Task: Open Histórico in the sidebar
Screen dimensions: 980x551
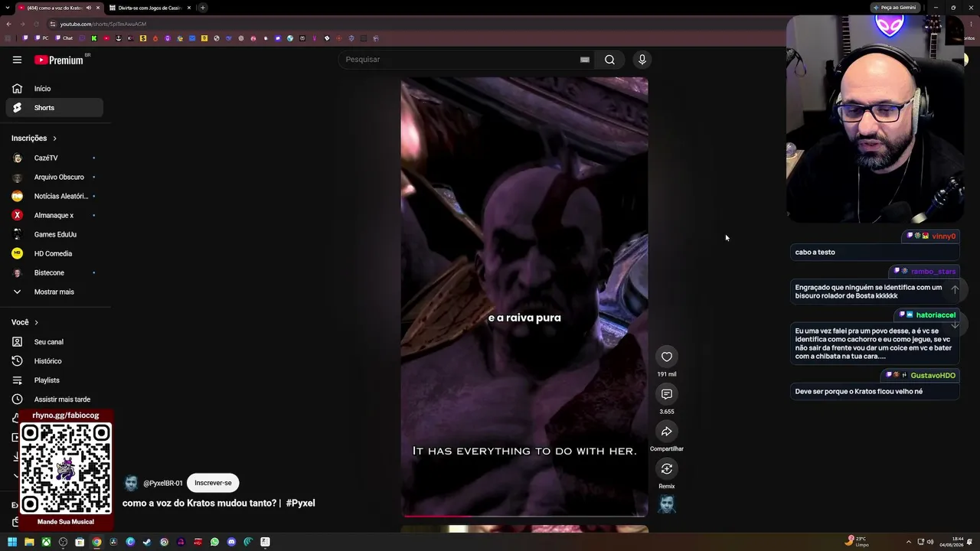Action: pos(54,361)
